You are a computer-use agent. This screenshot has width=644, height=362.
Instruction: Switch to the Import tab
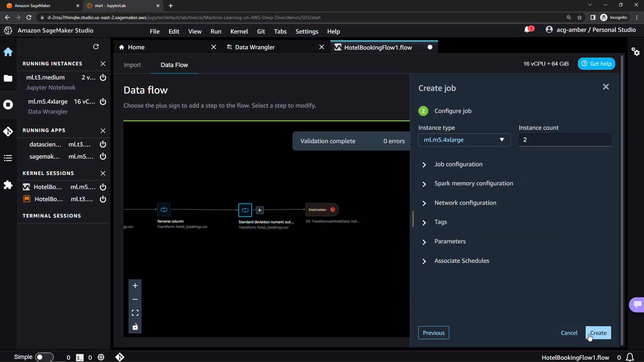click(132, 65)
